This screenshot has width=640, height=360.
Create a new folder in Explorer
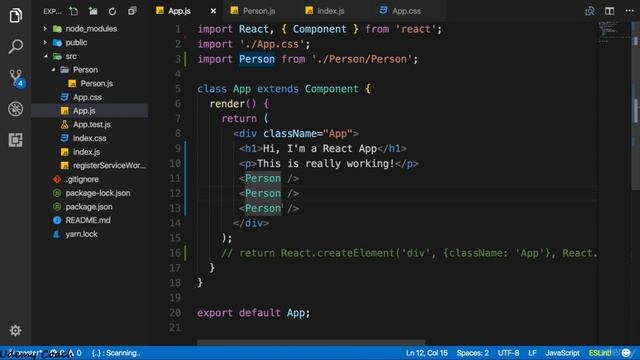pos(93,11)
